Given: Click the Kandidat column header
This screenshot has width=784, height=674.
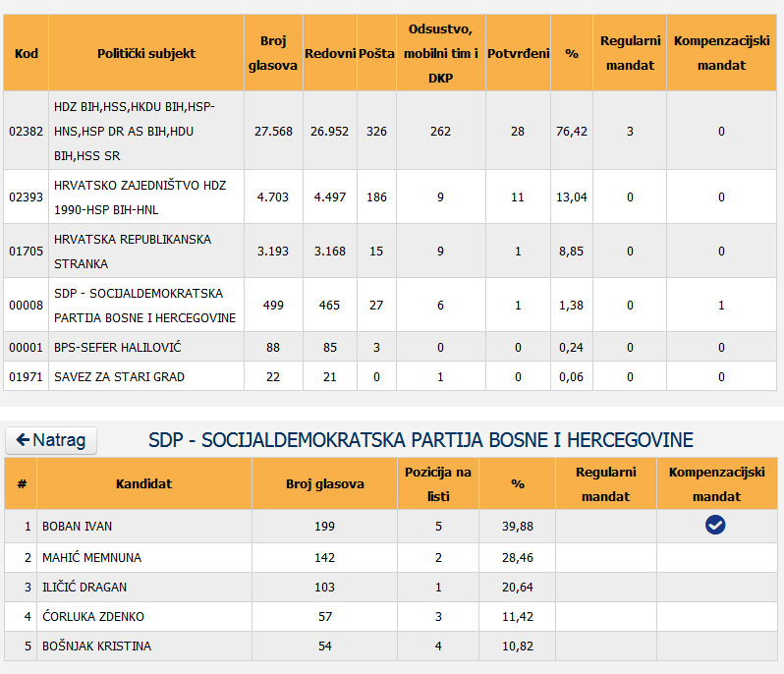Looking at the screenshot, I should (x=143, y=483).
